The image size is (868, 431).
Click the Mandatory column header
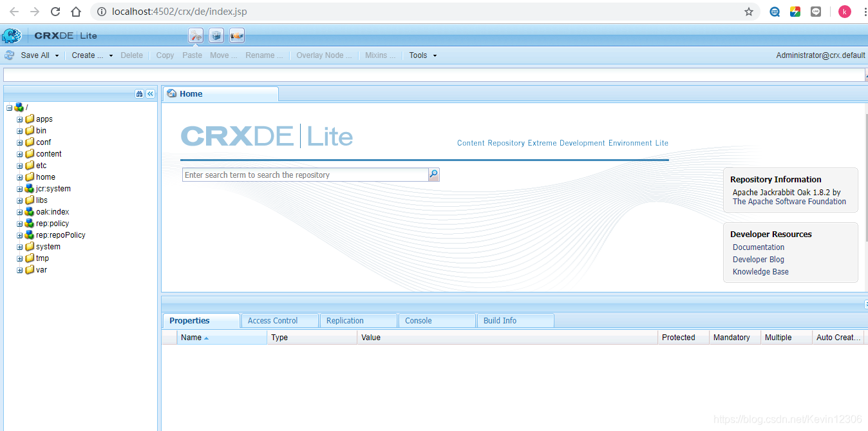tap(735, 338)
